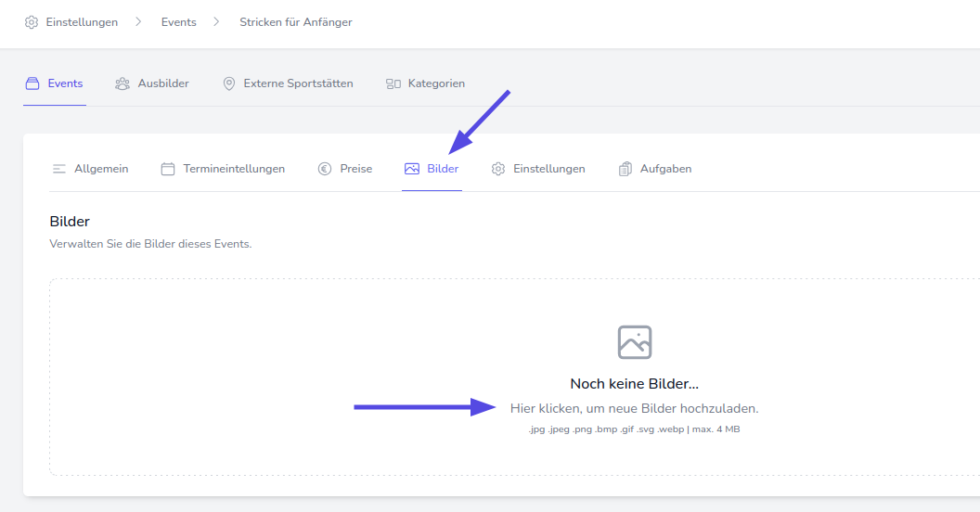Image resolution: width=980 pixels, height=512 pixels.
Task: Click the Events tab box icon
Action: pyautogui.click(x=32, y=83)
